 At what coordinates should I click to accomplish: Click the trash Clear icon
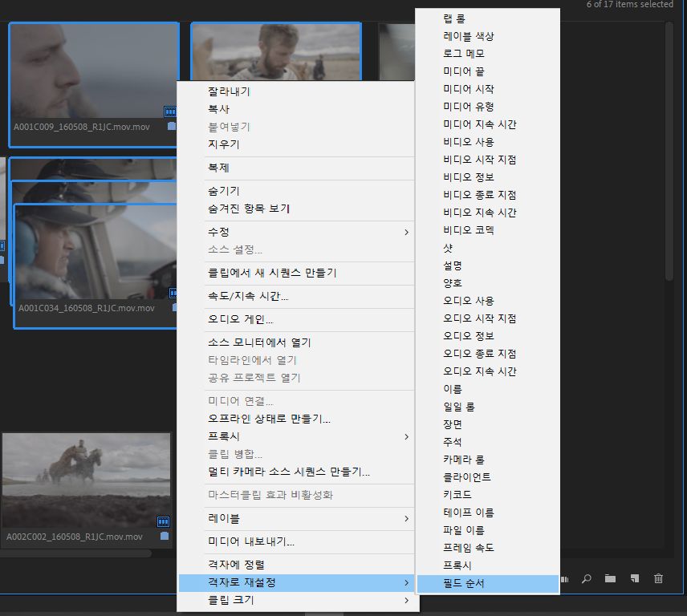coord(658,579)
